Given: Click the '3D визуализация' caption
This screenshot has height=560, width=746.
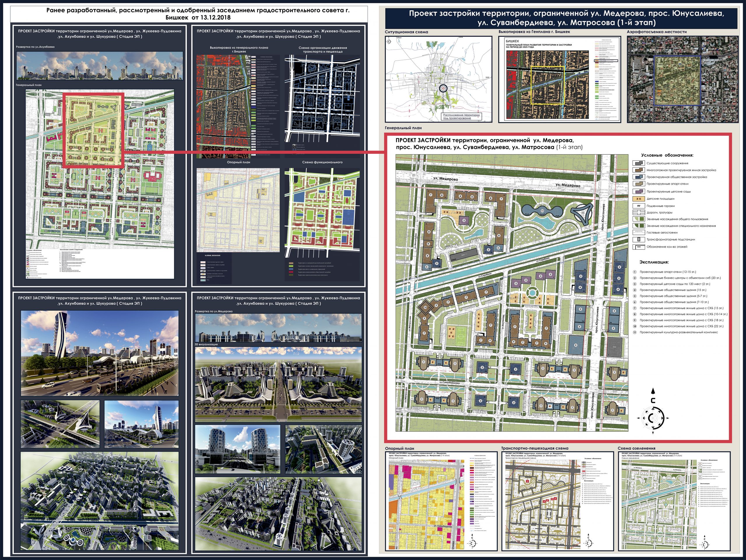Looking at the screenshot, I should [x=206, y=344].
